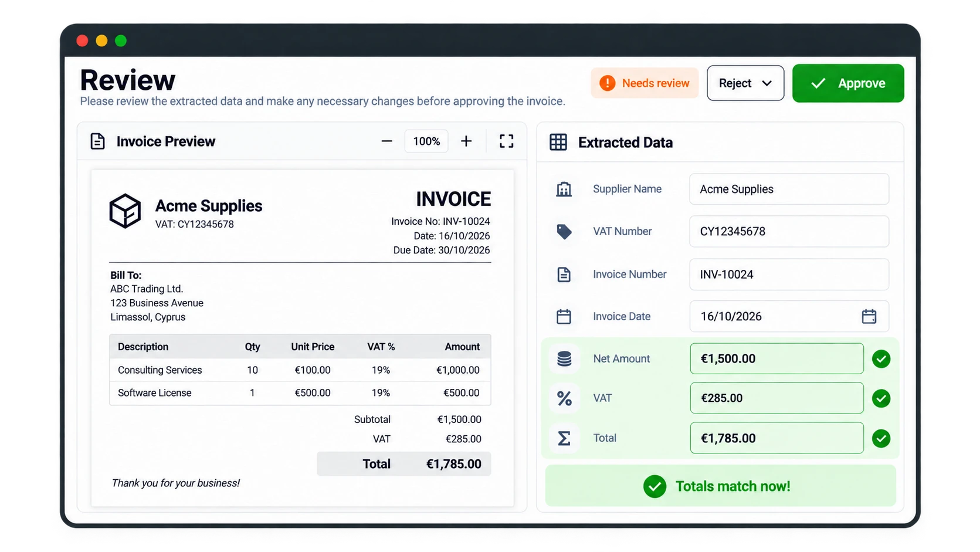This screenshot has height=552, width=980.
Task: Zoom out the invoice preview with minus icon
Action: [386, 141]
